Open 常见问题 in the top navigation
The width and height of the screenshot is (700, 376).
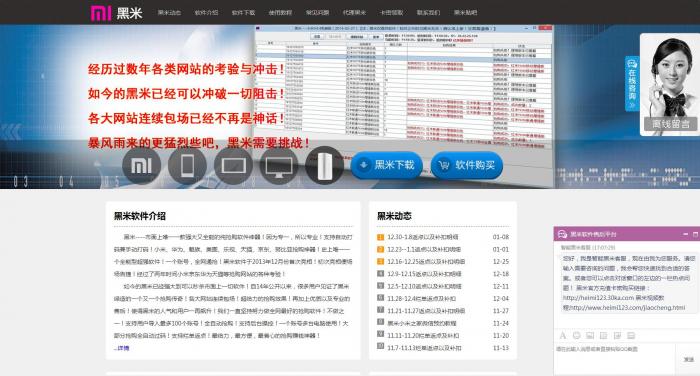pos(317,13)
